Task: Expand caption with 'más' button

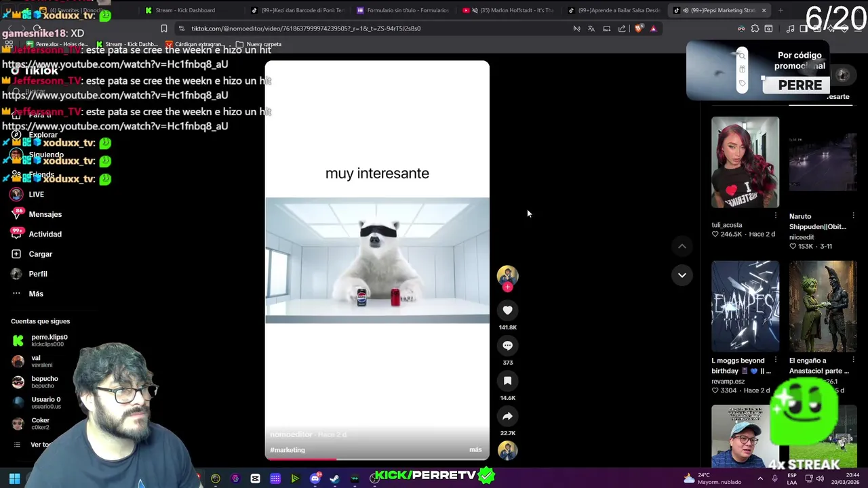Action: pos(475,450)
